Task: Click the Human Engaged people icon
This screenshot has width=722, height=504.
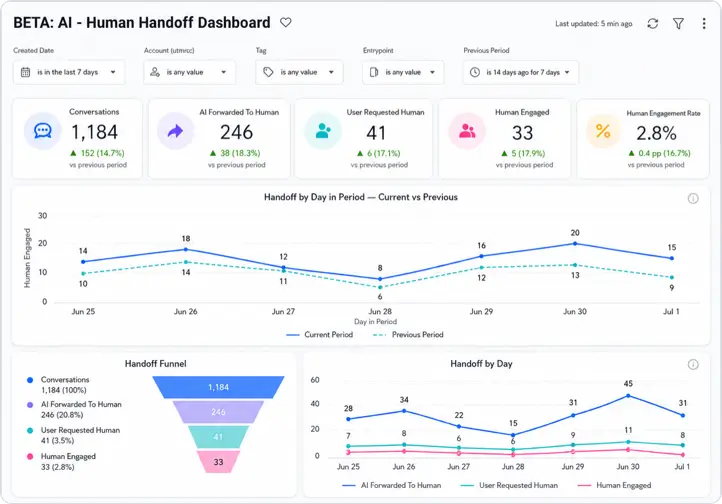Action: [x=467, y=131]
